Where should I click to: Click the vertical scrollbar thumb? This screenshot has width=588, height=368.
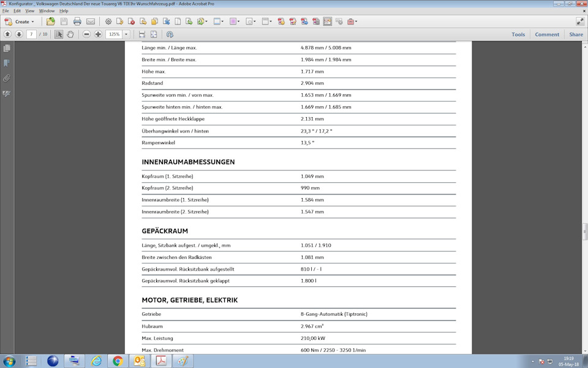click(x=584, y=232)
